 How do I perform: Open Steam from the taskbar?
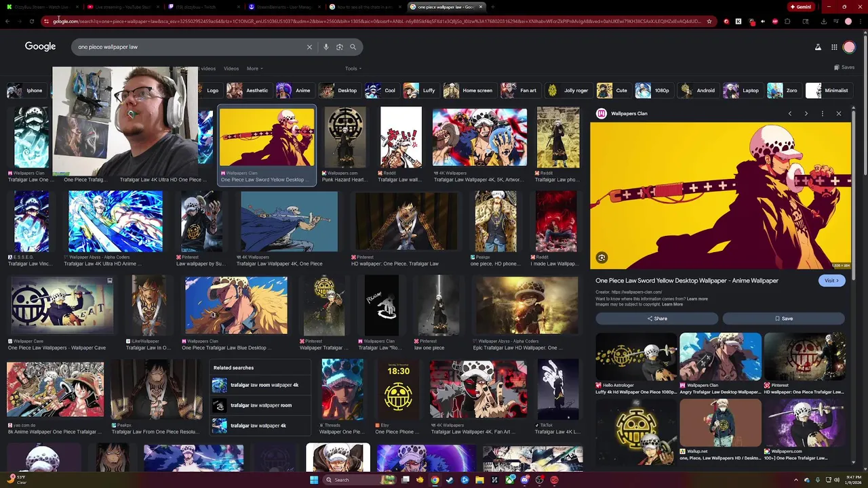point(450,480)
